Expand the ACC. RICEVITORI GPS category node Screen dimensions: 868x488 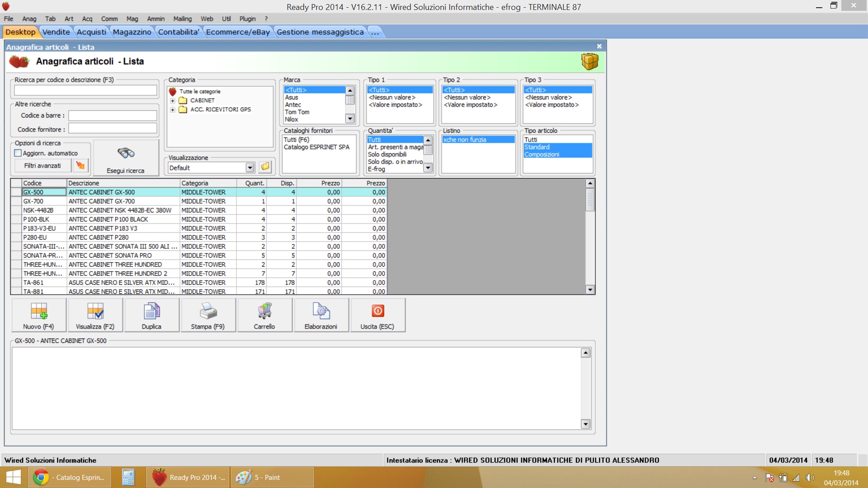tap(173, 110)
